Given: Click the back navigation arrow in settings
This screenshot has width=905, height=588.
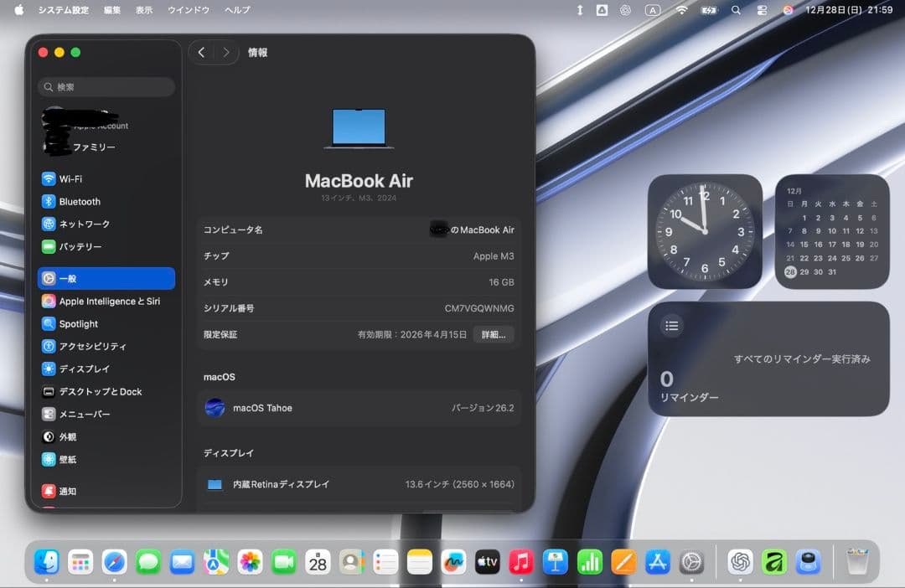Looking at the screenshot, I should 201,52.
